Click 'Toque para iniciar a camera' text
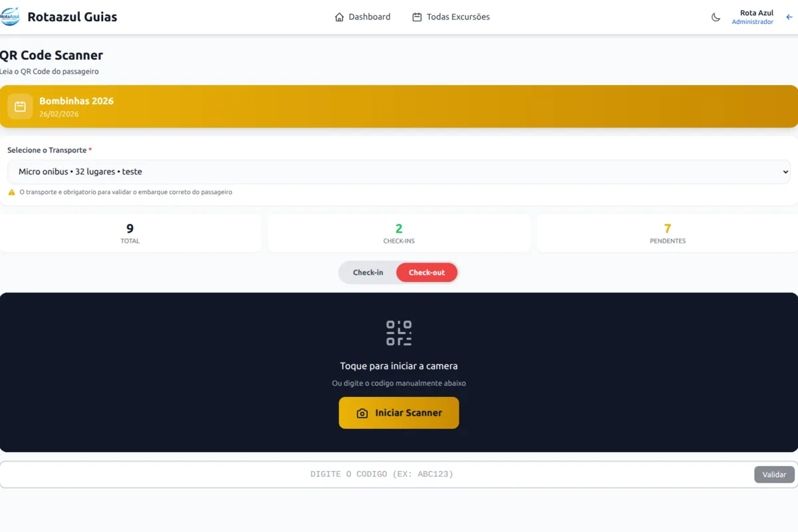This screenshot has width=798, height=532. click(x=399, y=366)
